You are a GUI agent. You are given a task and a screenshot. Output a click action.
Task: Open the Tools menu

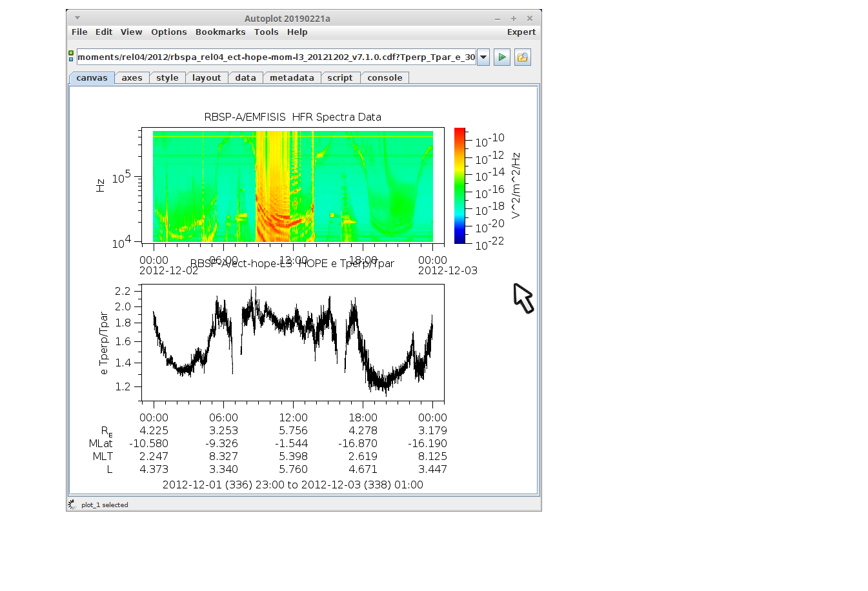click(x=266, y=32)
